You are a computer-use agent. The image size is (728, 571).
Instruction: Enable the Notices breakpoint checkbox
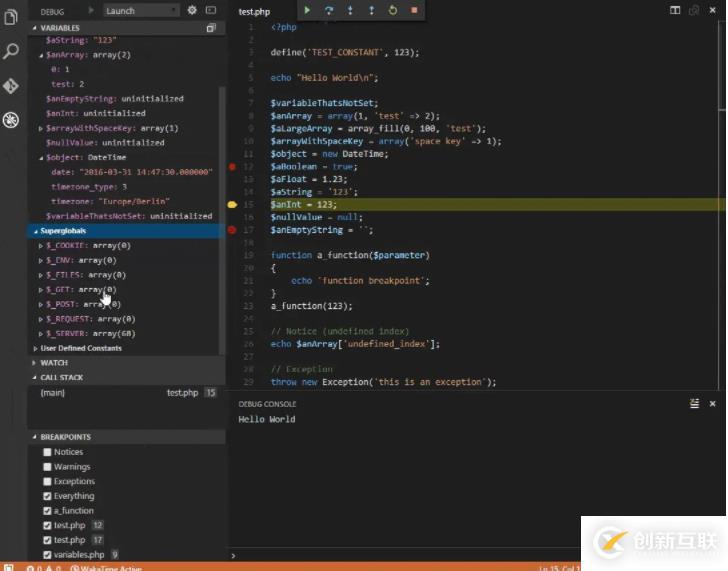(x=47, y=452)
